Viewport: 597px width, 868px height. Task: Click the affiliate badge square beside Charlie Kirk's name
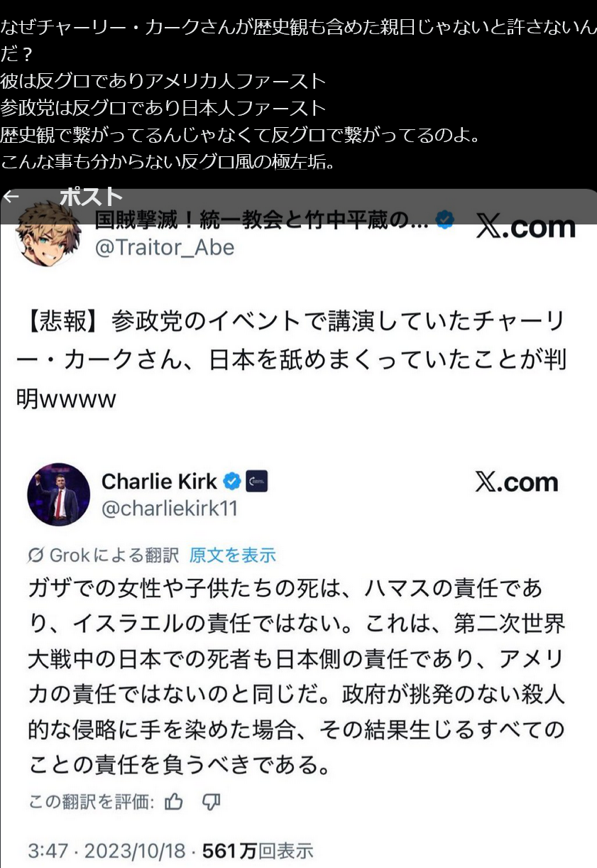(256, 482)
